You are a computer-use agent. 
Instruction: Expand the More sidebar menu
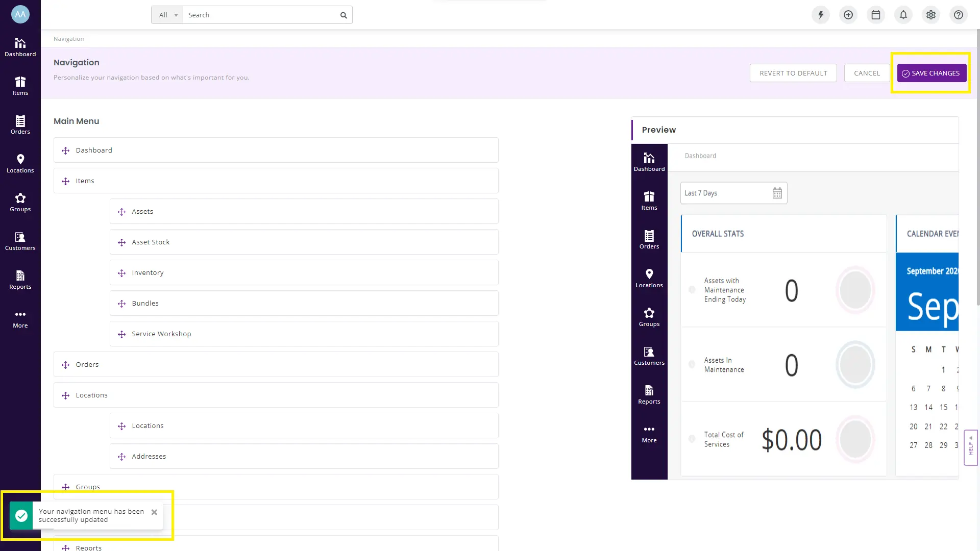pos(20,319)
